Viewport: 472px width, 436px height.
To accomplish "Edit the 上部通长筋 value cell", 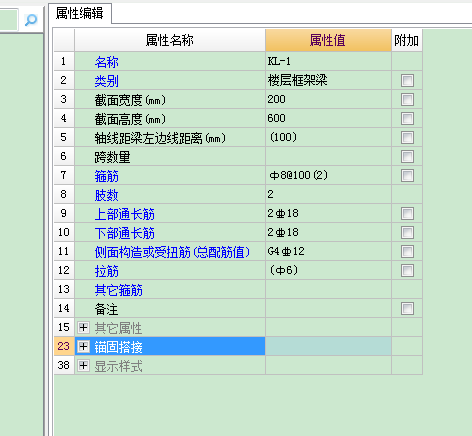I will tap(328, 213).
